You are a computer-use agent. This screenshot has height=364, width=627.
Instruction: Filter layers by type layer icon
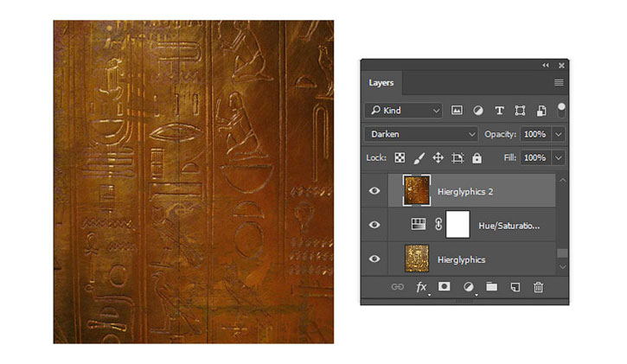(x=499, y=111)
